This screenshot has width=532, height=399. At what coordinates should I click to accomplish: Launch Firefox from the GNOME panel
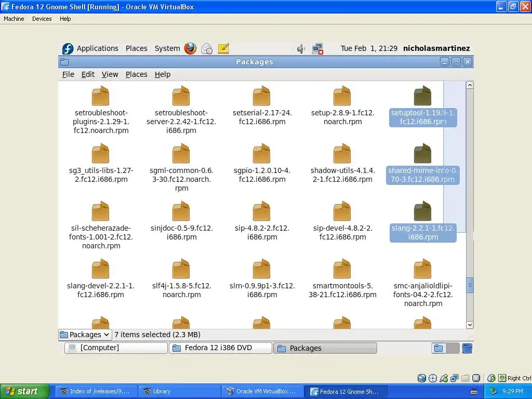(x=190, y=48)
